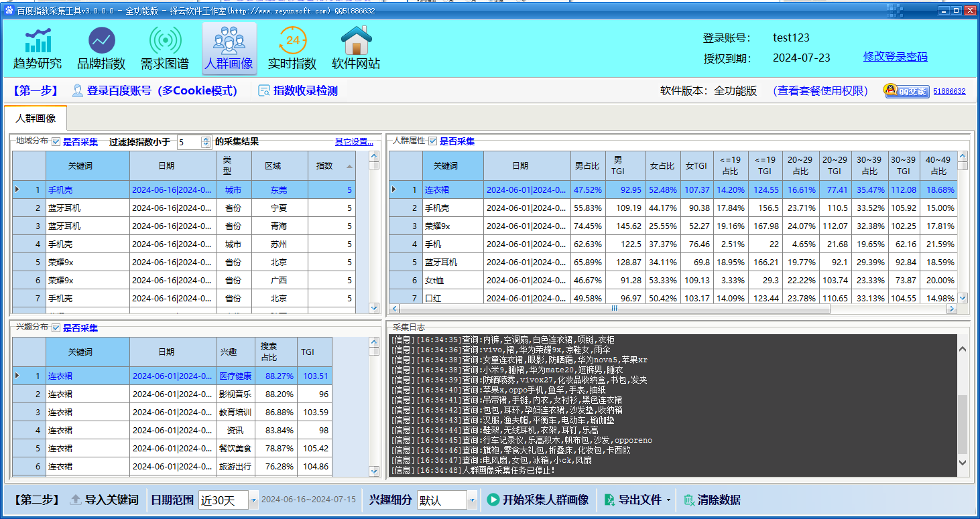Viewport: 980px width, 519px height.
Task: Click the 兴趣 column header
Action: click(x=236, y=352)
